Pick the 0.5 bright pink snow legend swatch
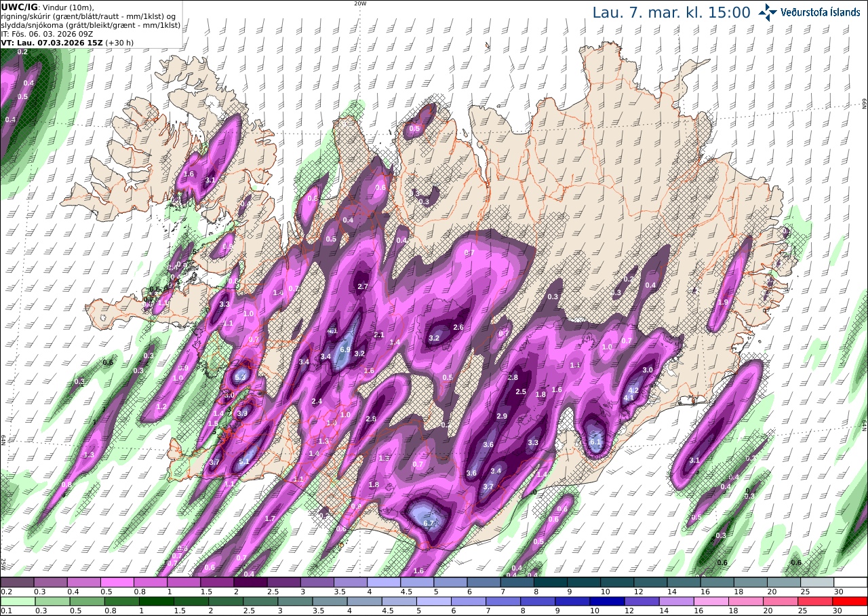Viewport: 868px width, 616px height. [117, 582]
